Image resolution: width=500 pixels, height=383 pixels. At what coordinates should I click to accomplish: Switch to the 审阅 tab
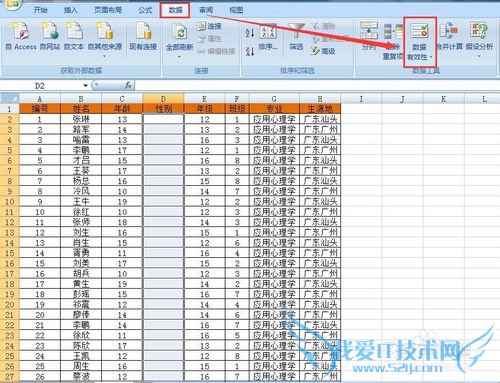pos(206,10)
